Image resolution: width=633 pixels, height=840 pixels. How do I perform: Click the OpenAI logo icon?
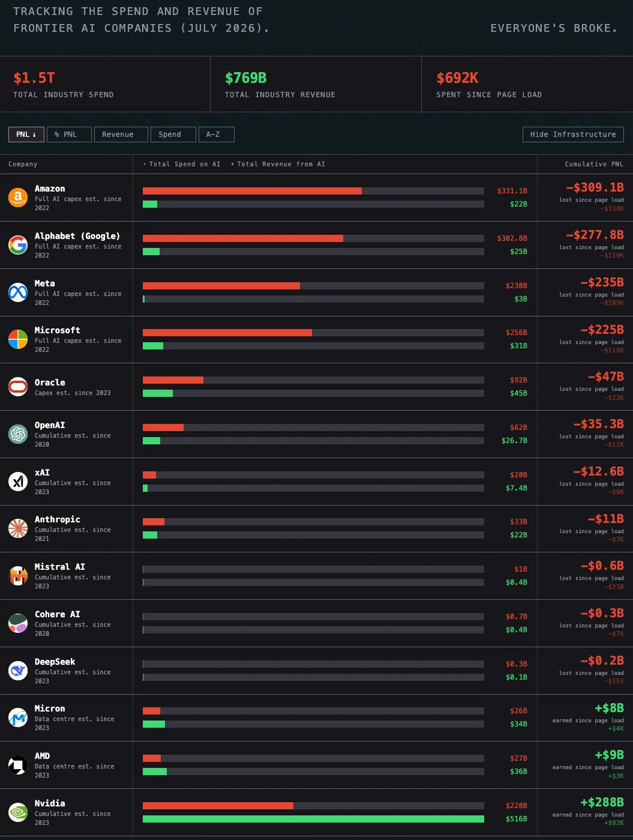[18, 434]
